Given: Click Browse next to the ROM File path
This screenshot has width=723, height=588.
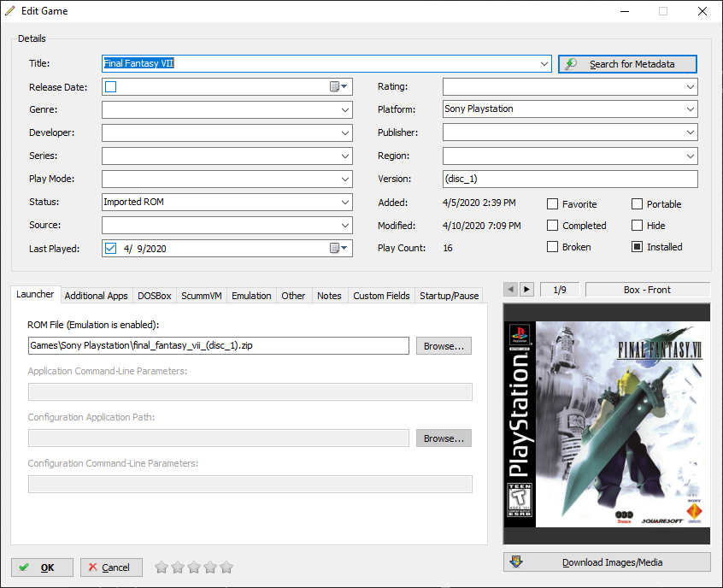Looking at the screenshot, I should [444, 346].
